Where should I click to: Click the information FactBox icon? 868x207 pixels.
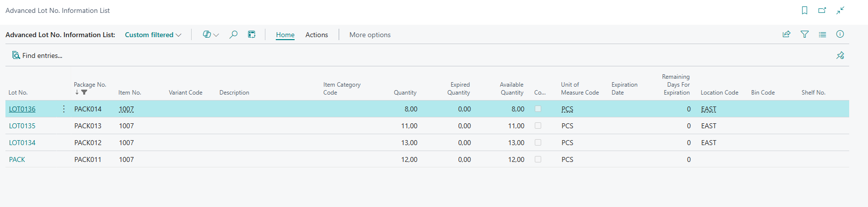(840, 34)
